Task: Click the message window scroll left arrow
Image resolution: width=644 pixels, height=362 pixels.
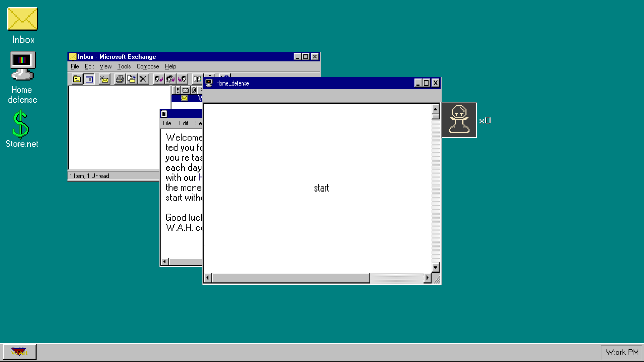Action: [165, 261]
